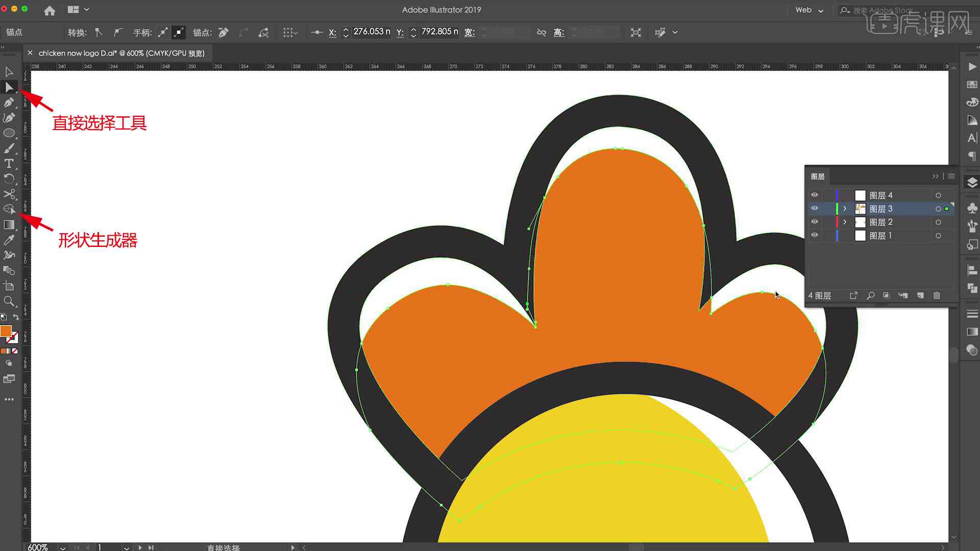The height and width of the screenshot is (551, 980).
Task: Expand 图层 3 sublayers
Action: point(845,209)
